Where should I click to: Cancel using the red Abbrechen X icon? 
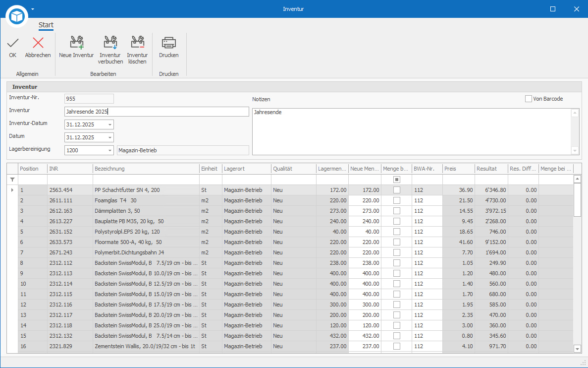click(38, 43)
